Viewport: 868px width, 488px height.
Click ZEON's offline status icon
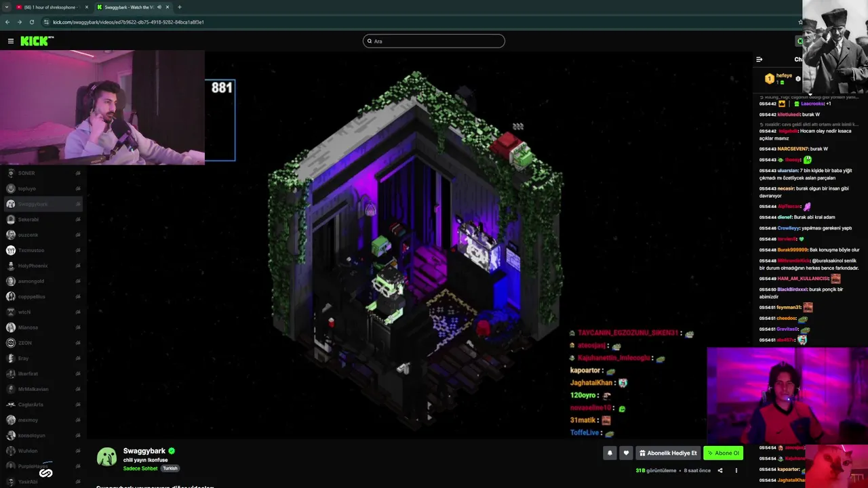tap(78, 343)
